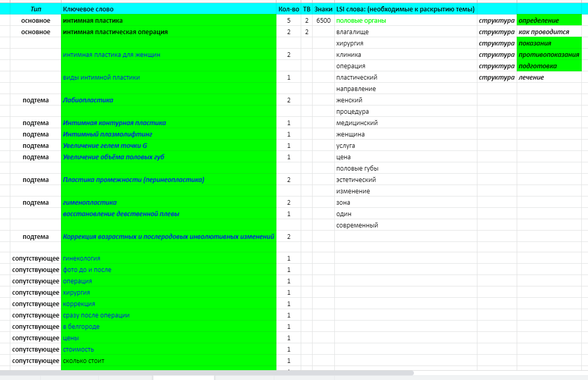
Task: Select the 'гинекология' keyword cell
Action: [x=168, y=259]
